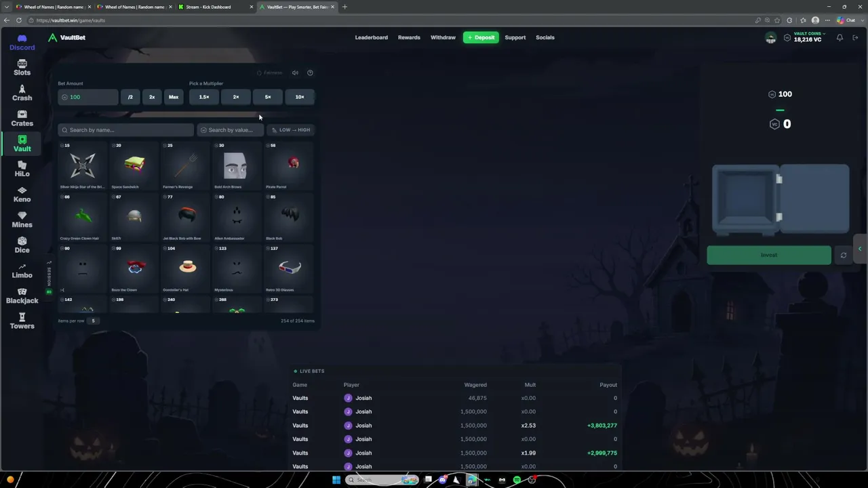Select the Pirate Parrot item
This screenshot has height=488, width=868.
pos(290,167)
